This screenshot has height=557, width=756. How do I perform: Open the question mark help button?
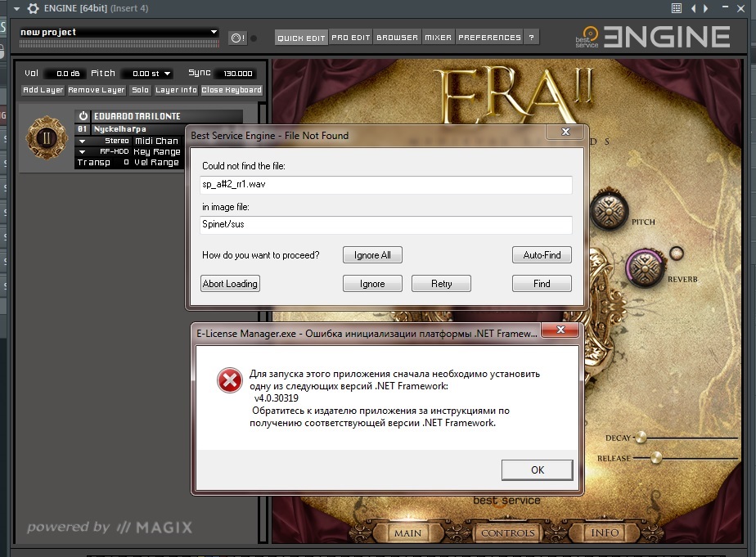532,38
